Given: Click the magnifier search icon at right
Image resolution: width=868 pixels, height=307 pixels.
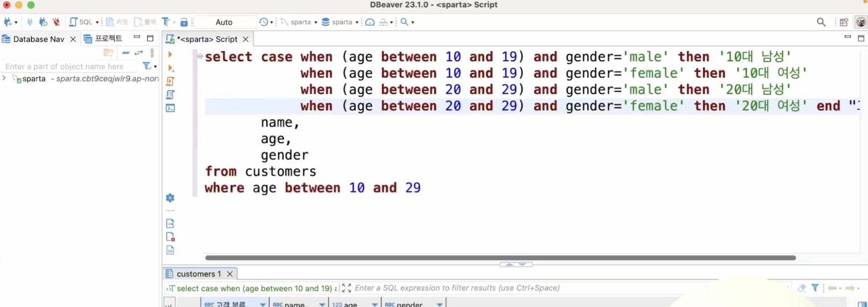Looking at the screenshot, I should pyautogui.click(x=821, y=22).
